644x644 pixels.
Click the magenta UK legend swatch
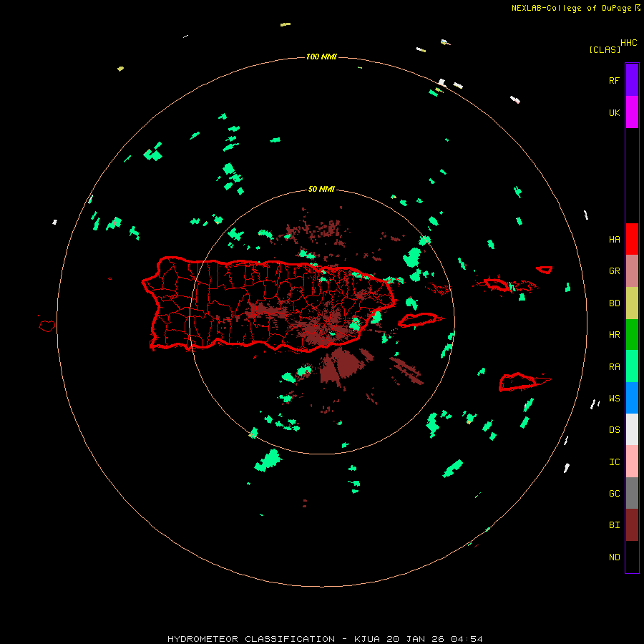[x=632, y=112]
